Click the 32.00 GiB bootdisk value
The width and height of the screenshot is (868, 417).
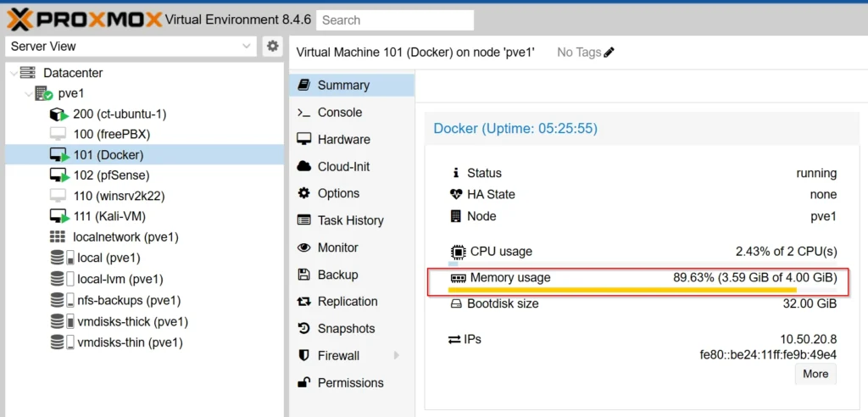click(x=810, y=303)
